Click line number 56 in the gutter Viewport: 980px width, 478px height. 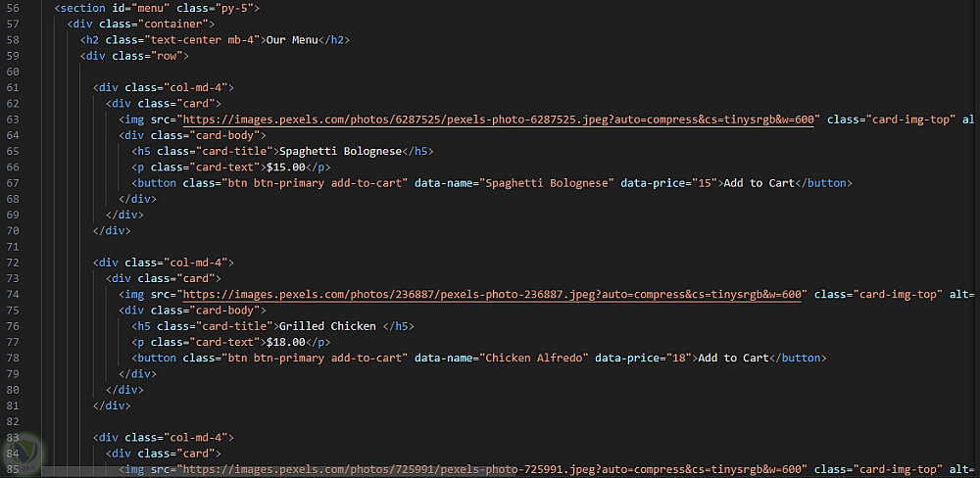click(13, 8)
